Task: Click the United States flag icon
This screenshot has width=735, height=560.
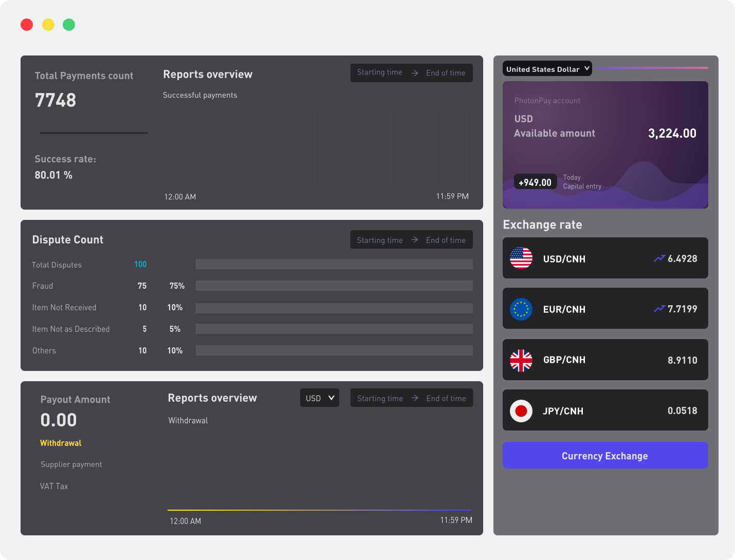Action: pos(521,258)
